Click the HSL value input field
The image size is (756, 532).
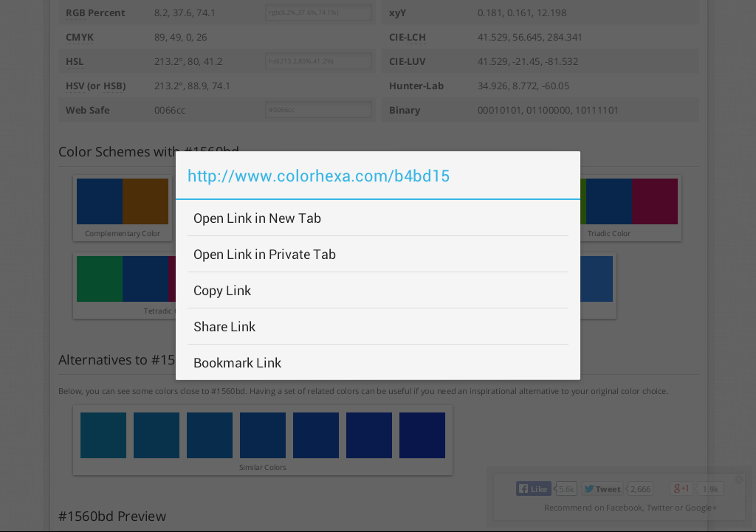pos(318,61)
